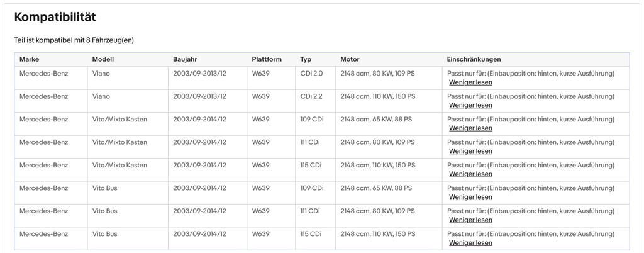The width and height of the screenshot is (644, 253).
Task: Select '2148 ccm, 110 KW, 150 PS' in Viano row
Action: [x=378, y=96]
